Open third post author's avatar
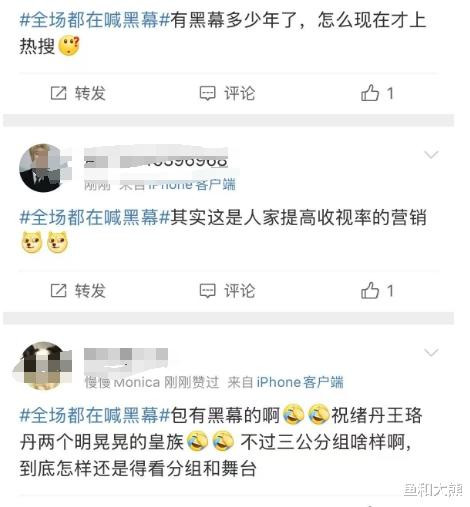 coord(43,366)
